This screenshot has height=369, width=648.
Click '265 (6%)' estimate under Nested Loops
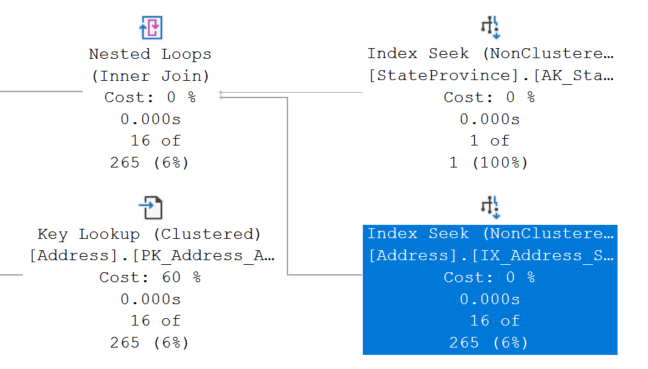pyautogui.click(x=150, y=163)
